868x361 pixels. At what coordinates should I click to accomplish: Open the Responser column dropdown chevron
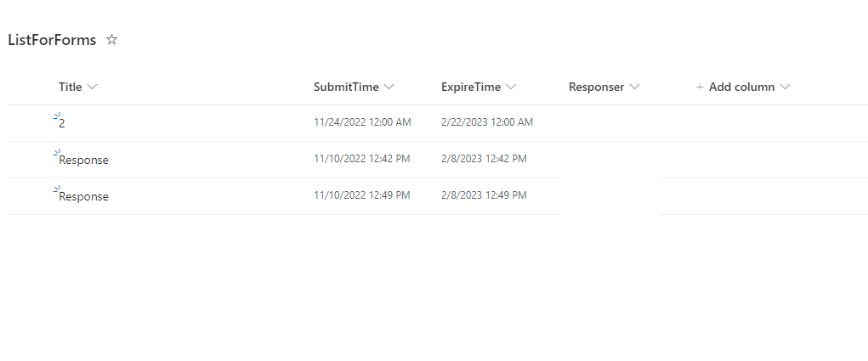633,87
